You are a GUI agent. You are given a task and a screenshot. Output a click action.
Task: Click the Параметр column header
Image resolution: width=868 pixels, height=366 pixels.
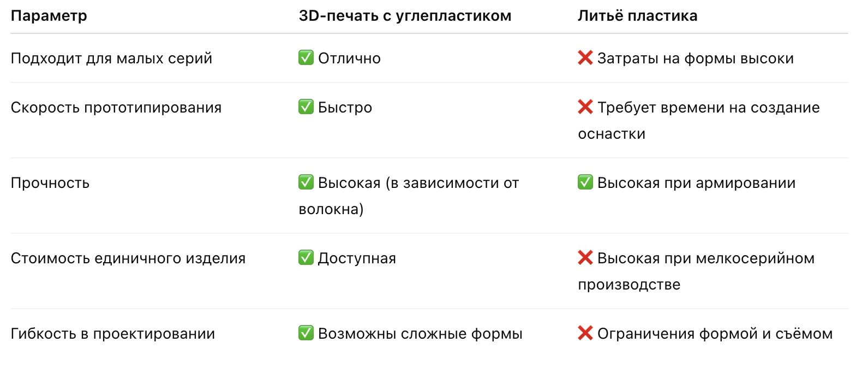pyautogui.click(x=49, y=16)
